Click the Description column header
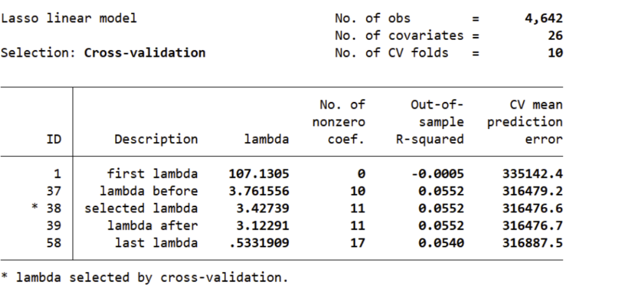 pos(156,140)
